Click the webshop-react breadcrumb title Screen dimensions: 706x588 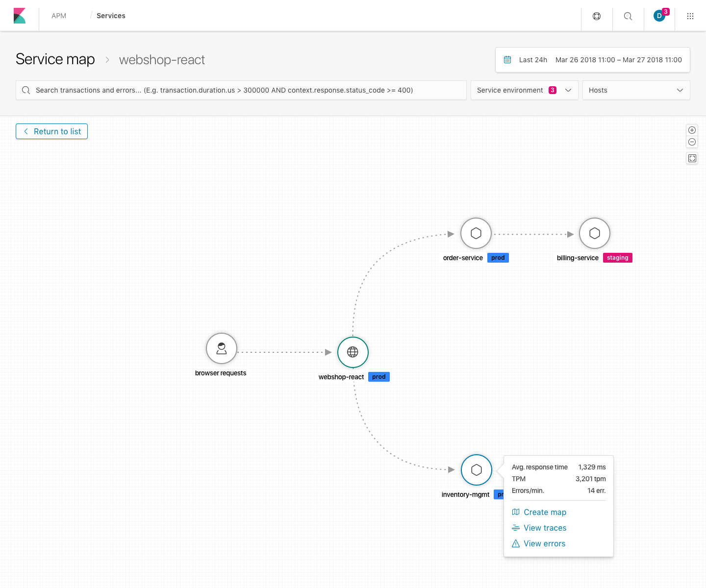pyautogui.click(x=162, y=60)
